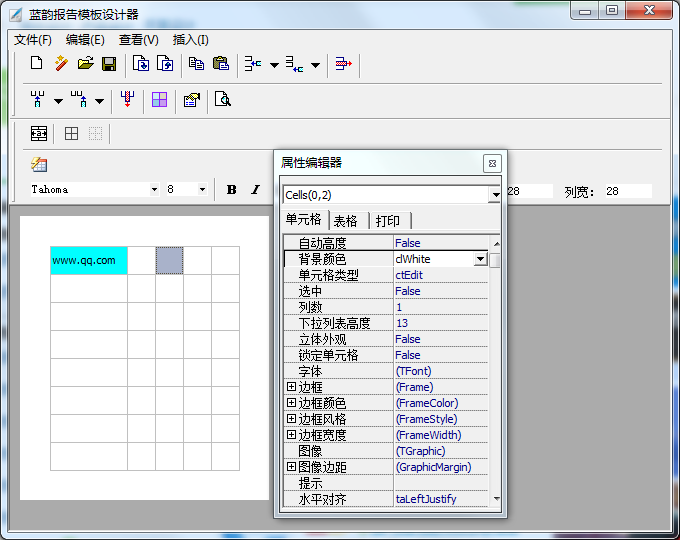The height and width of the screenshot is (540, 680).
Task: Open the 文件(F) menu
Action: (33, 40)
